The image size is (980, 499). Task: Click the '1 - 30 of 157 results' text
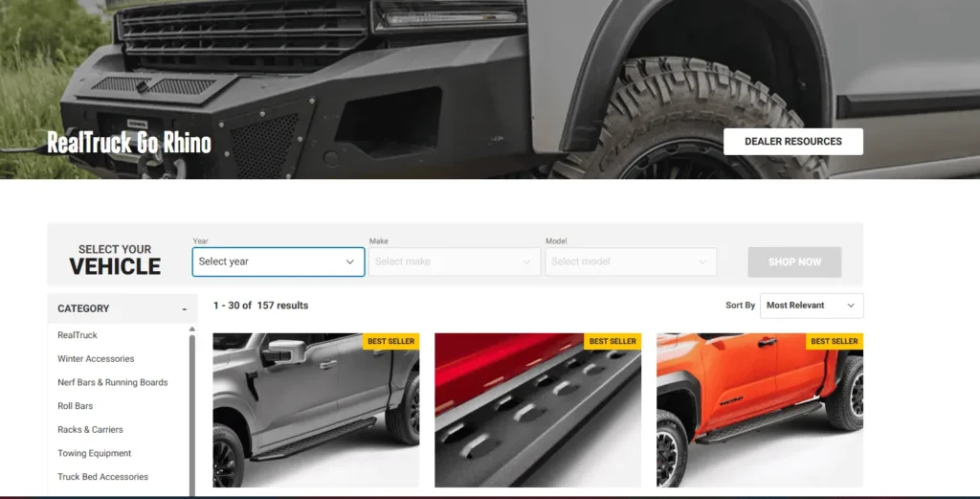(x=260, y=306)
